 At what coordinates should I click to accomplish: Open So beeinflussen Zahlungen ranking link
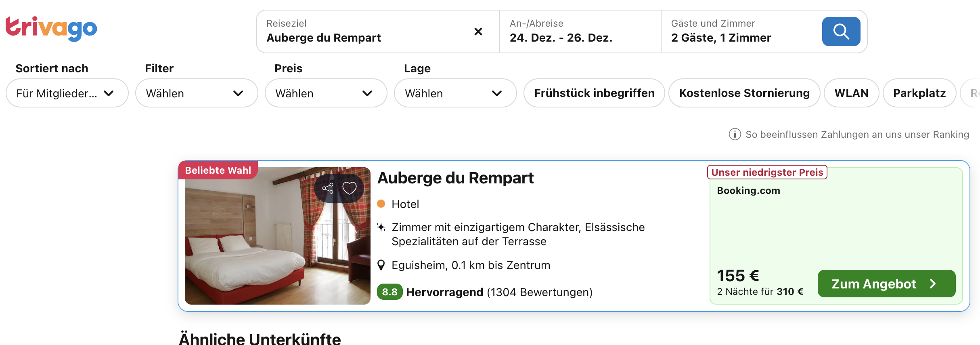(857, 135)
